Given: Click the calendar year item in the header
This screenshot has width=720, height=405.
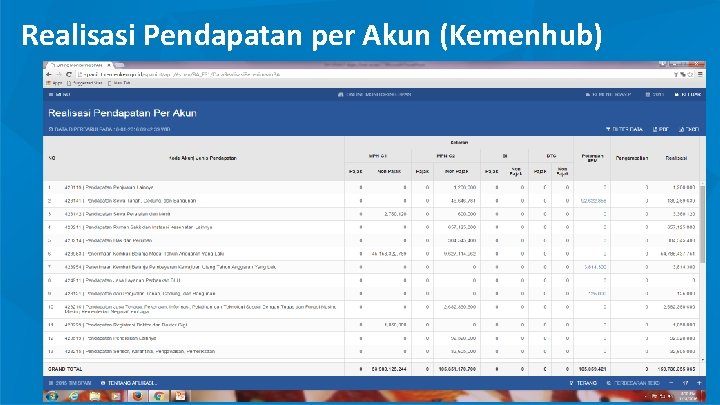Looking at the screenshot, I should coord(655,95).
